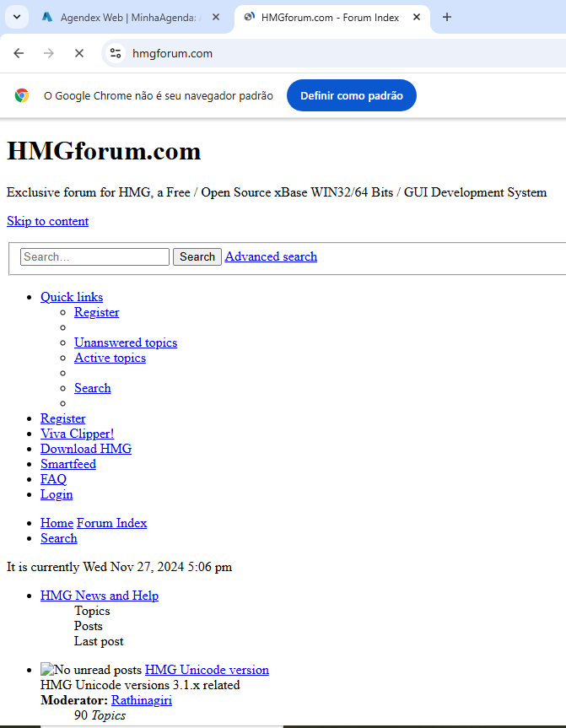Viewport: 566px width, 728px height.
Task: Click the current date and time text
Action: (x=119, y=567)
